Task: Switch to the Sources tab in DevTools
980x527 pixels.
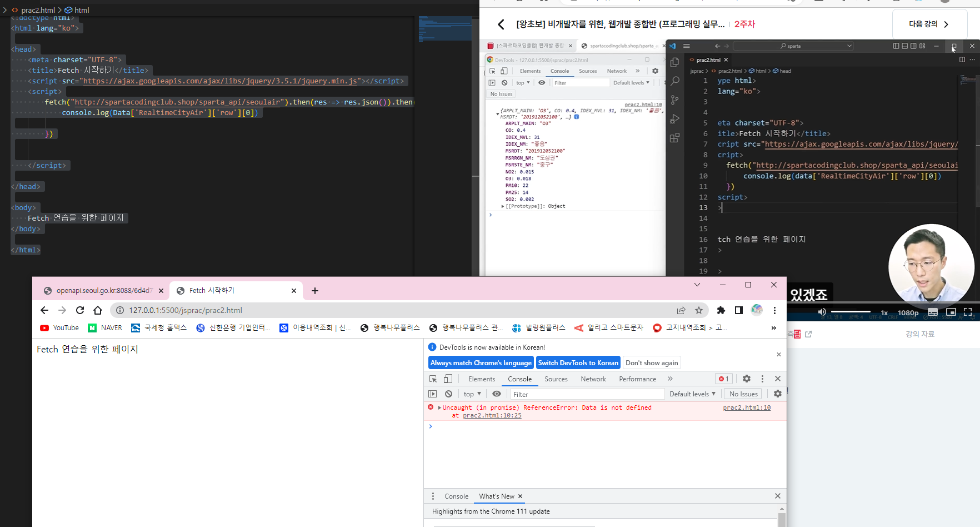Action: (556, 379)
